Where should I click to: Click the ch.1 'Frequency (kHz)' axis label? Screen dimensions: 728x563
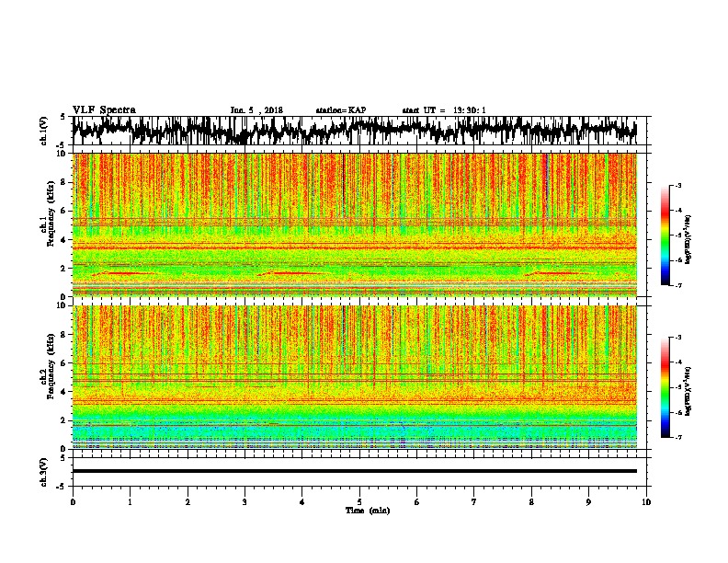tap(51, 214)
